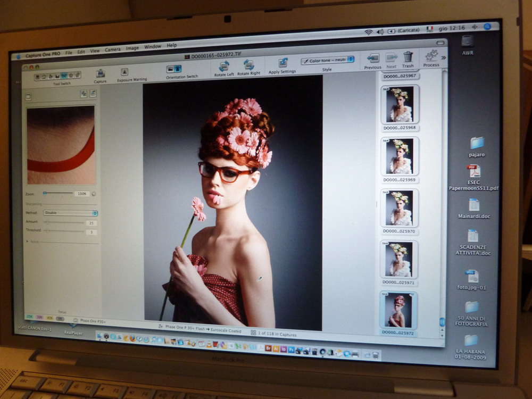
Task: Open the sharpening Method dropdown
Action: coord(70,213)
